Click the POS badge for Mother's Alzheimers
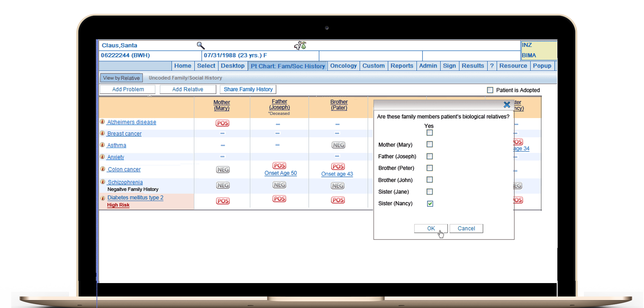 [x=223, y=123]
